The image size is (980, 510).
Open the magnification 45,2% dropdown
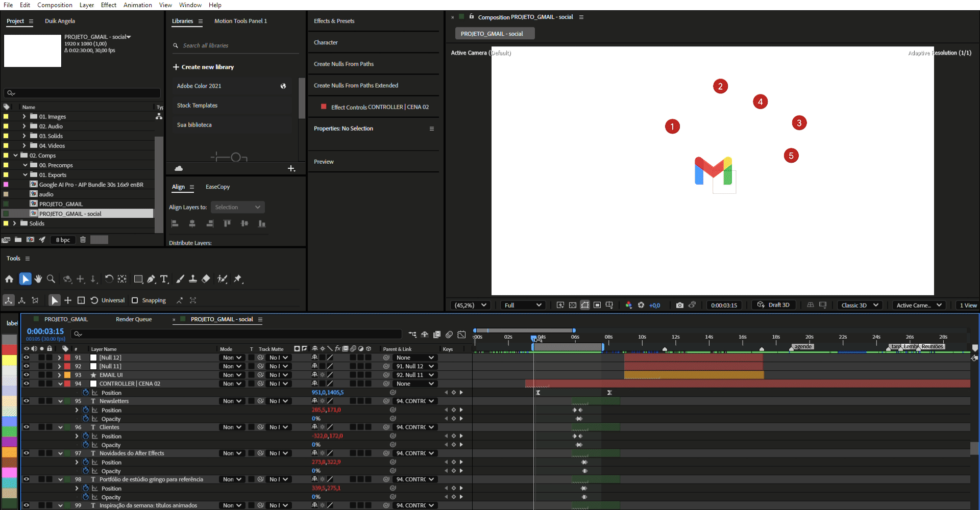coord(470,305)
